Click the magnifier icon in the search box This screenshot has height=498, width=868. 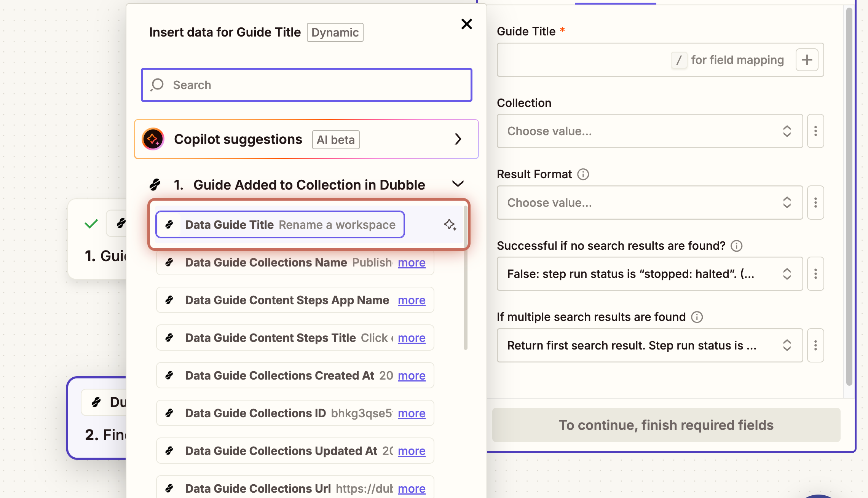pos(157,85)
